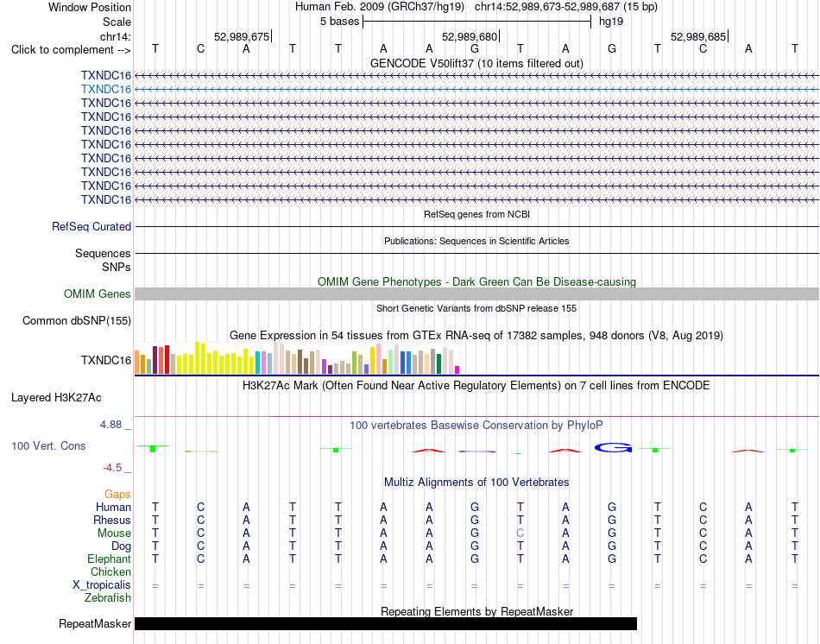This screenshot has width=820, height=644.
Task: Click 'Publications: Sequences in Scientific Articles' title
Action: pos(476,241)
